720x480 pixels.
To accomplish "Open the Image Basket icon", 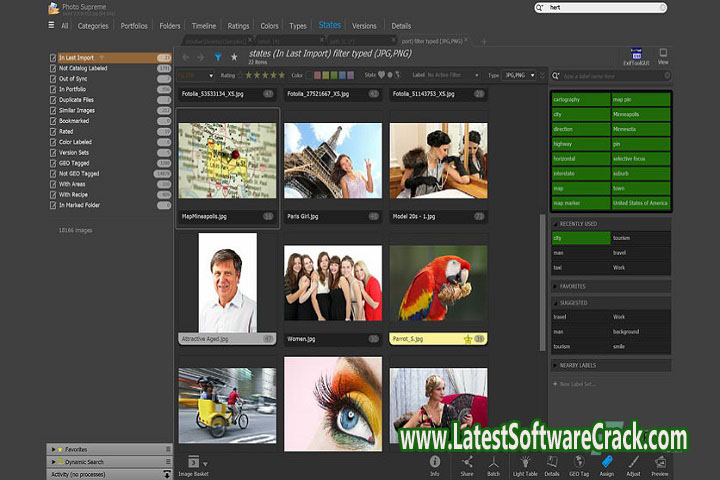I will (x=194, y=462).
